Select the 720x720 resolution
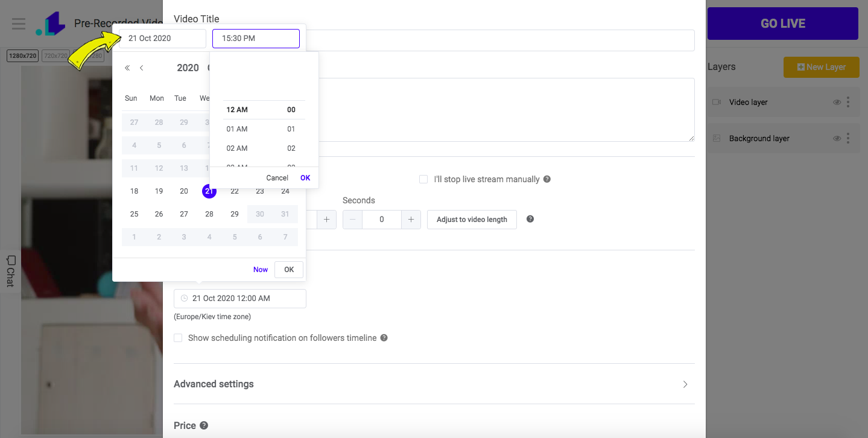This screenshot has height=438, width=868. point(56,56)
